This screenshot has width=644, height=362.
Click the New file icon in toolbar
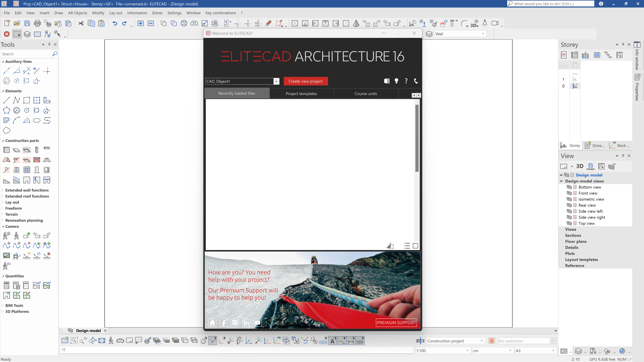(x=7, y=23)
